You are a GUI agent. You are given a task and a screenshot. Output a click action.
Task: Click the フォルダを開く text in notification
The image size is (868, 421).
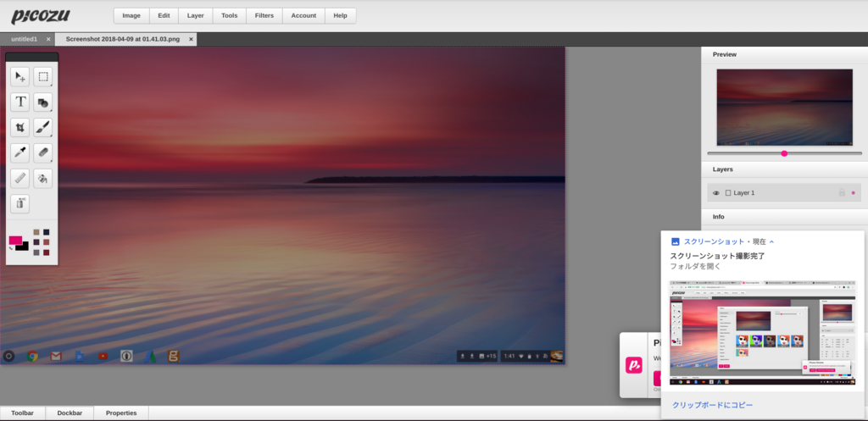(x=695, y=266)
